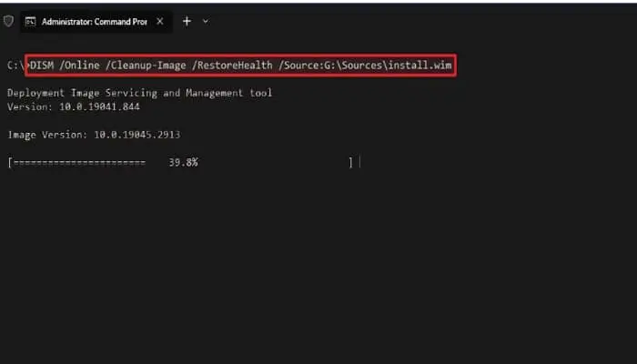Click the administrator shield icon in title bar
Viewport: 637px width, 364px height.
pyautogui.click(x=8, y=21)
